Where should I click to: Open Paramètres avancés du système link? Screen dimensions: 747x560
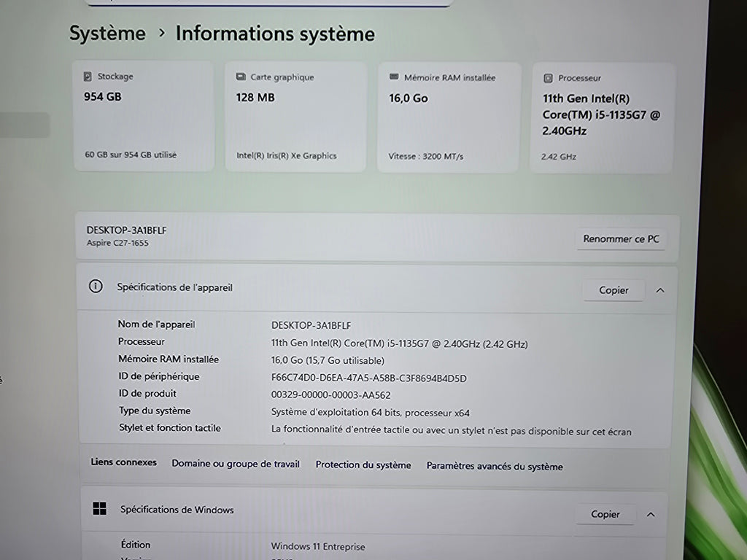495,466
